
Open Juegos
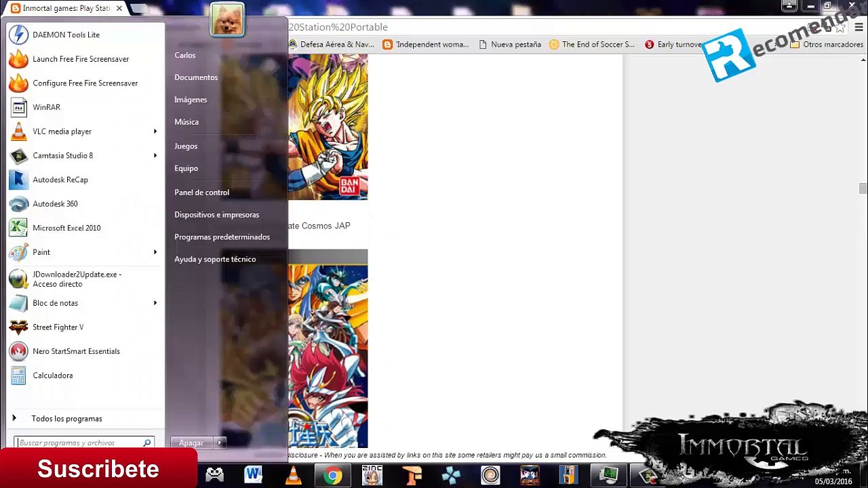coord(186,146)
